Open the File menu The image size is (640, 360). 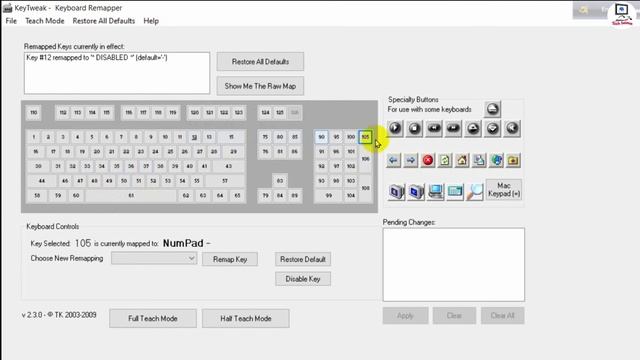pos(11,21)
